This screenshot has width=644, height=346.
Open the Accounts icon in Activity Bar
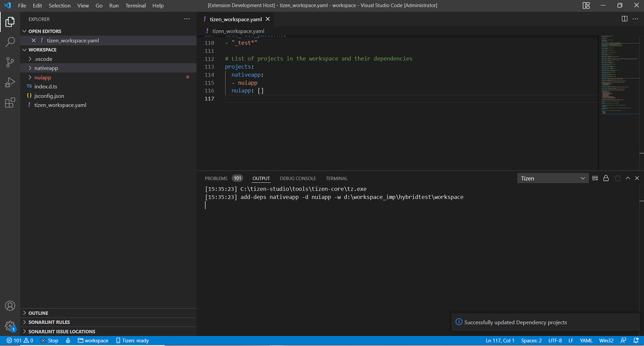10,306
